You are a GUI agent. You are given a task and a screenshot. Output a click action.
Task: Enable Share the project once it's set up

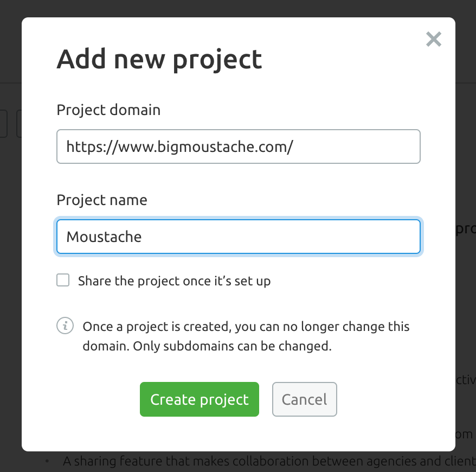click(x=63, y=280)
